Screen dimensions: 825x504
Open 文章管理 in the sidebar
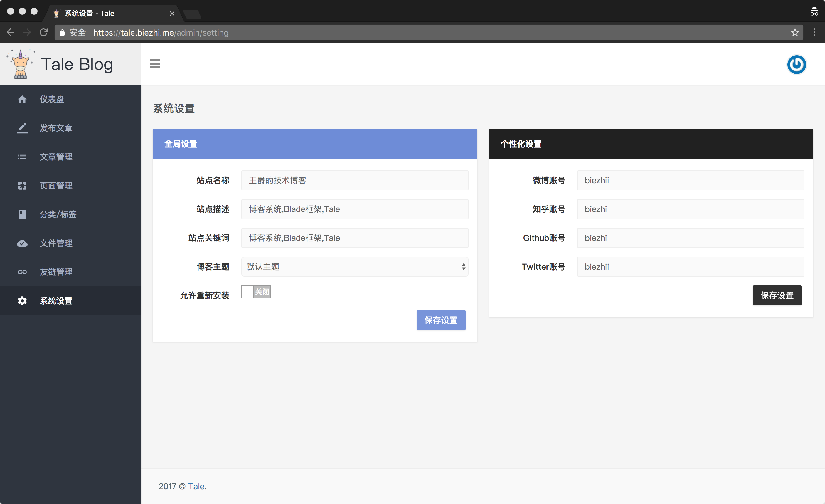pyautogui.click(x=56, y=157)
